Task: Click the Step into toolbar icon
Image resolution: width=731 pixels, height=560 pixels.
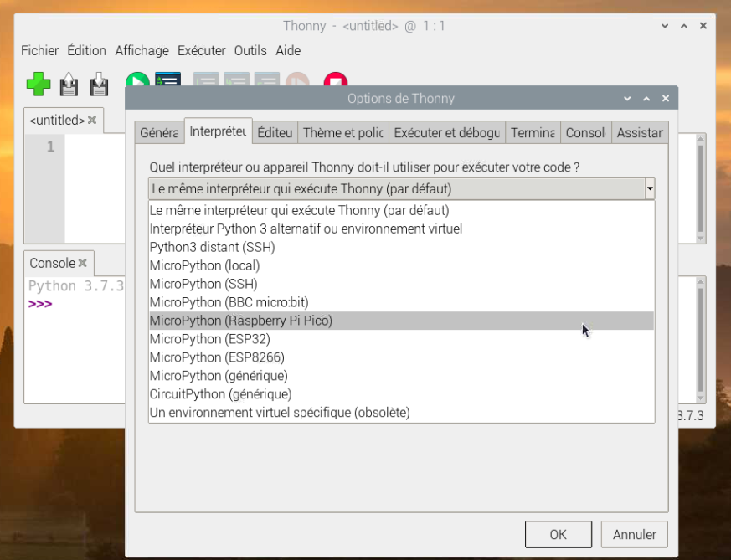Action: point(236,80)
